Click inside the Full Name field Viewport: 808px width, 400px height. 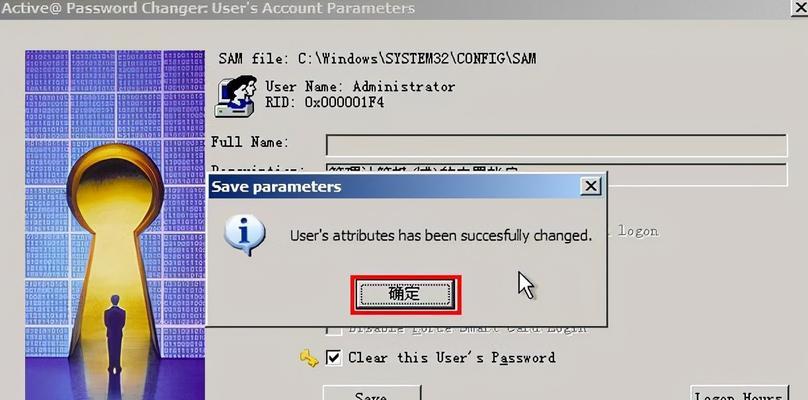[556, 145]
